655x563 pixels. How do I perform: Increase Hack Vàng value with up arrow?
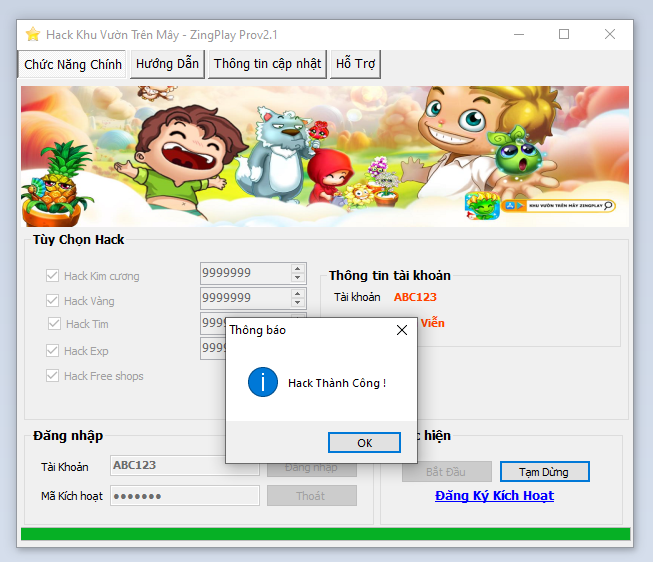pos(297,294)
